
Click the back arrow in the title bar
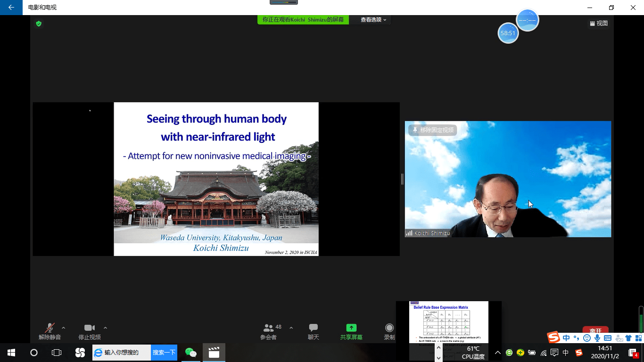click(11, 8)
